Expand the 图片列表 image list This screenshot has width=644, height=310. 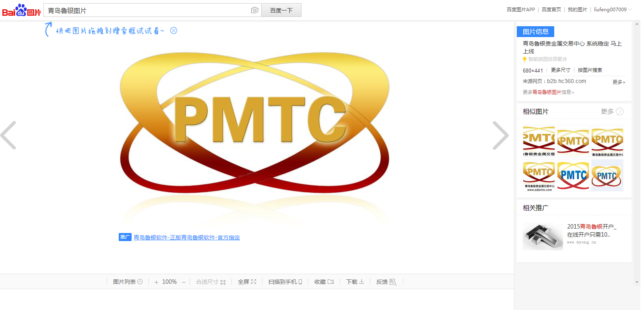[x=128, y=282]
